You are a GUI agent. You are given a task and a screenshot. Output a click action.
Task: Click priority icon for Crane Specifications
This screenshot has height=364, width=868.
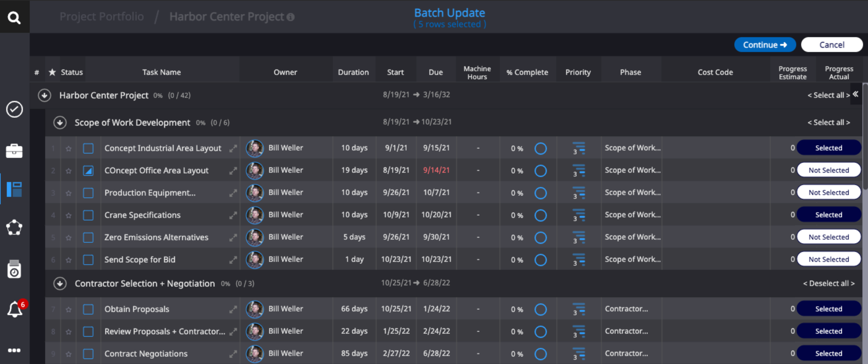[579, 215]
